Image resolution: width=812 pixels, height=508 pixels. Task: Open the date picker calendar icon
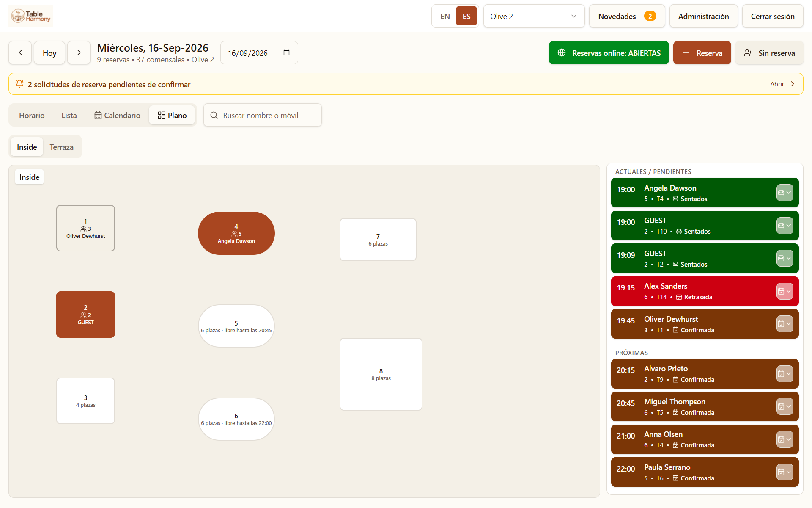(x=286, y=52)
